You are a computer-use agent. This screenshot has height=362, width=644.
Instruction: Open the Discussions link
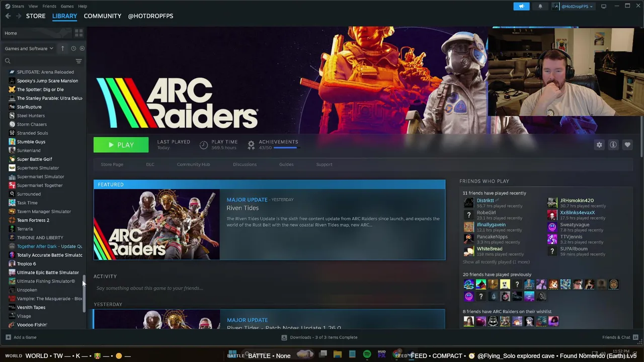point(245,164)
